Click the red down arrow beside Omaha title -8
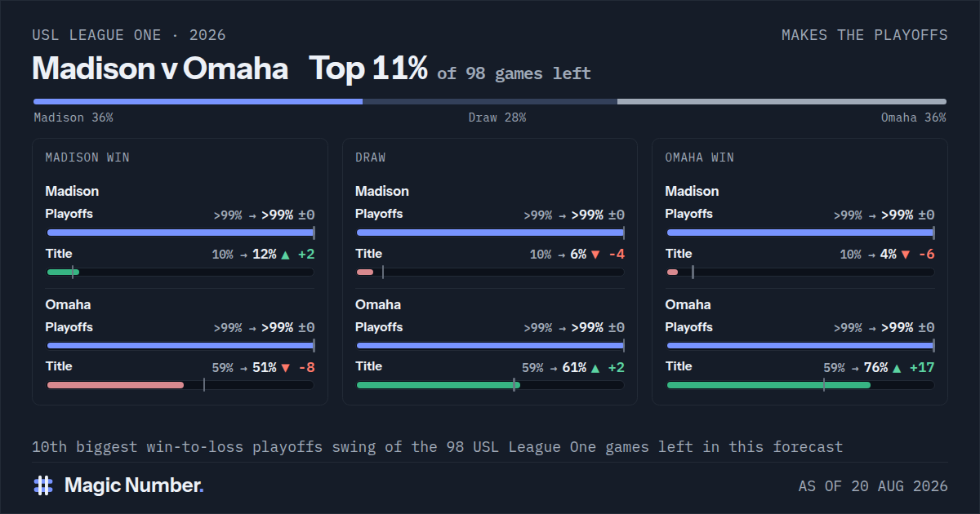Screen dimensions: 980x514 coord(285,368)
